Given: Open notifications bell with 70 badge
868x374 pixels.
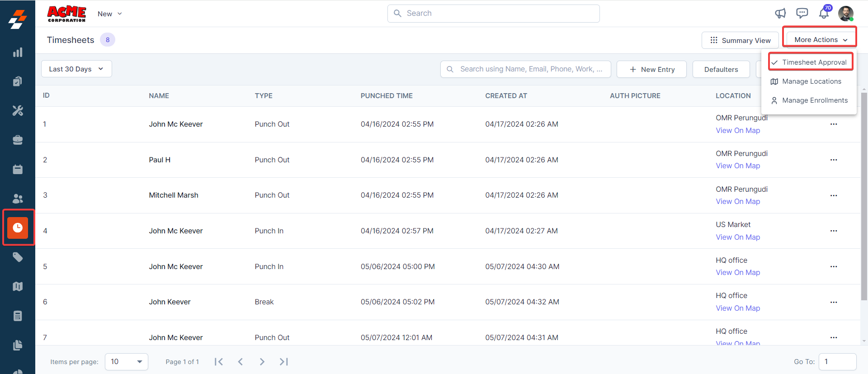Looking at the screenshot, I should (824, 14).
